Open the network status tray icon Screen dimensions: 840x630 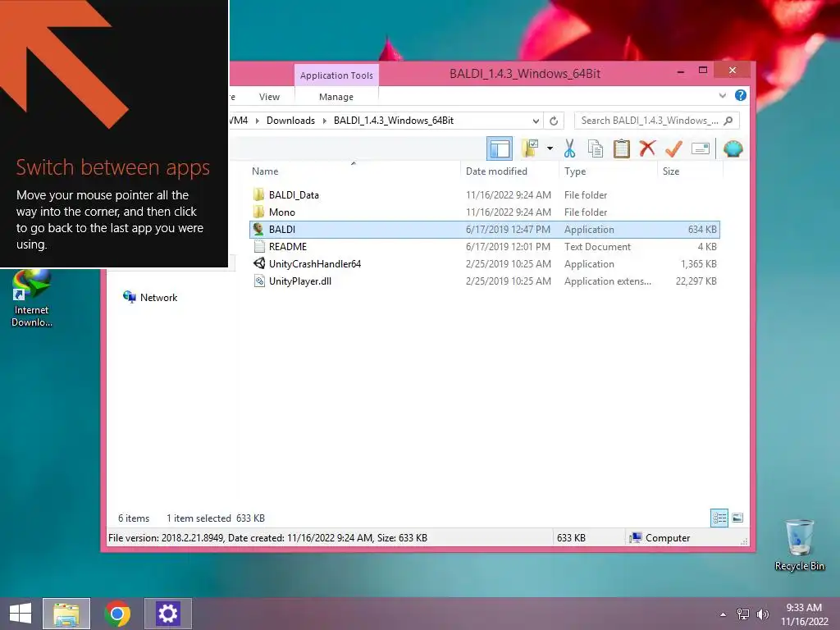point(742,614)
